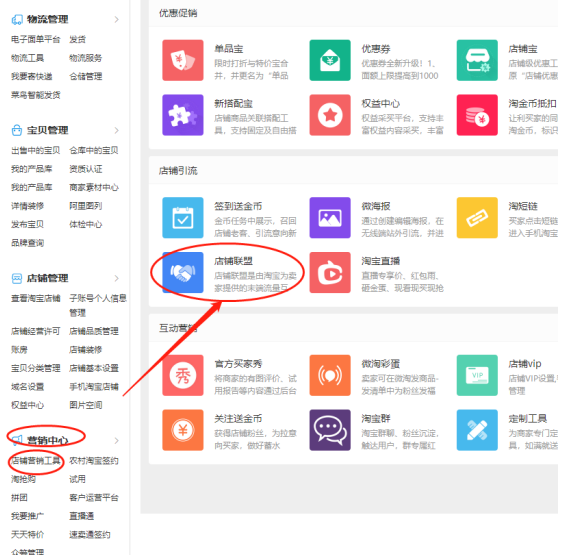
Task: Open 账房 in store management
Action: coord(19,350)
